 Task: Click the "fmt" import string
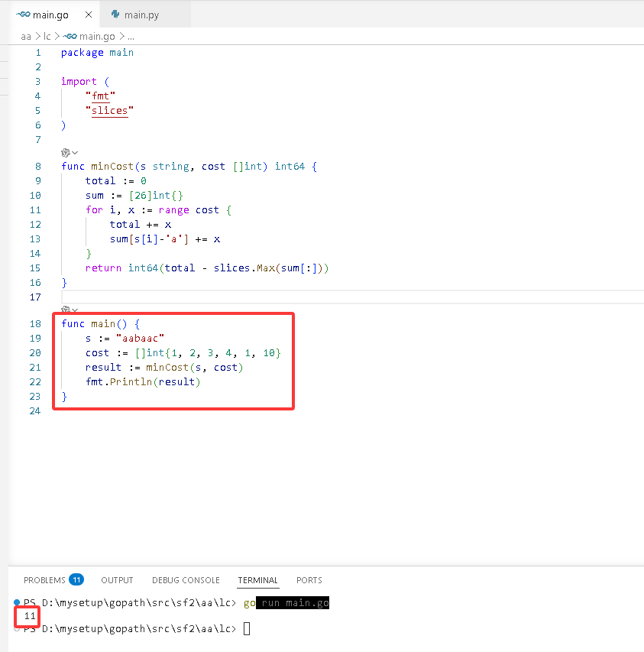click(101, 96)
